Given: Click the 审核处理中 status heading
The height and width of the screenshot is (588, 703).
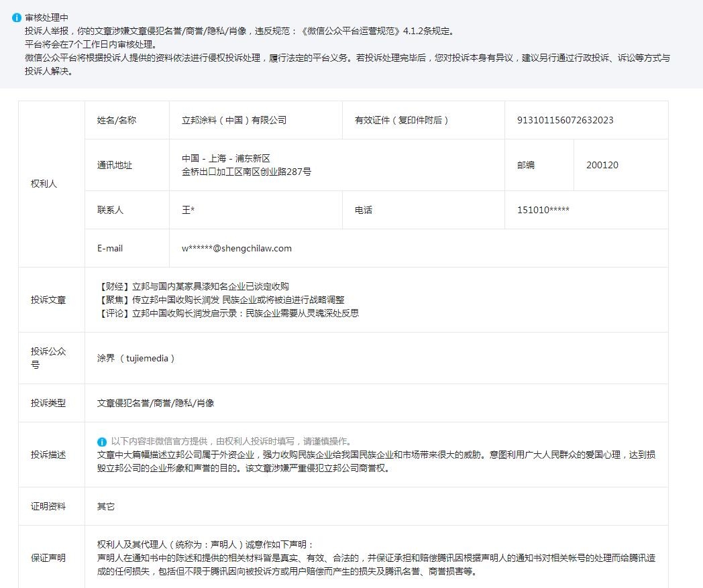Looking at the screenshot, I should [46, 17].
